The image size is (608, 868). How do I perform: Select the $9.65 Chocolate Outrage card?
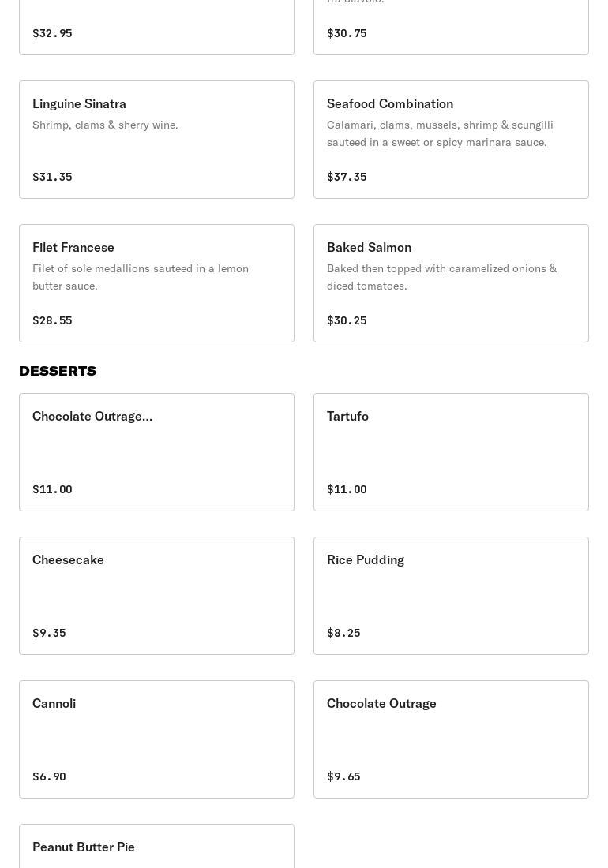click(451, 739)
